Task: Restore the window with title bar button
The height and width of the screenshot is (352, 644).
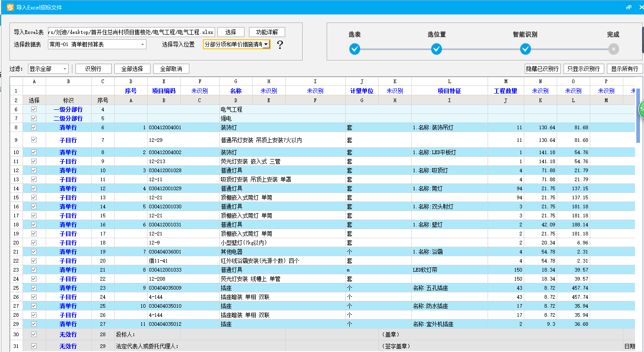Action: (629, 7)
